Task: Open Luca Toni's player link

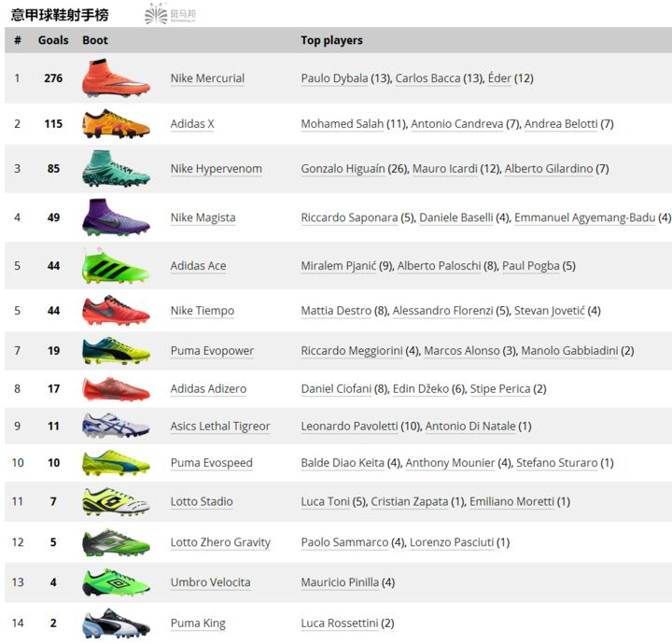Action: click(326, 501)
